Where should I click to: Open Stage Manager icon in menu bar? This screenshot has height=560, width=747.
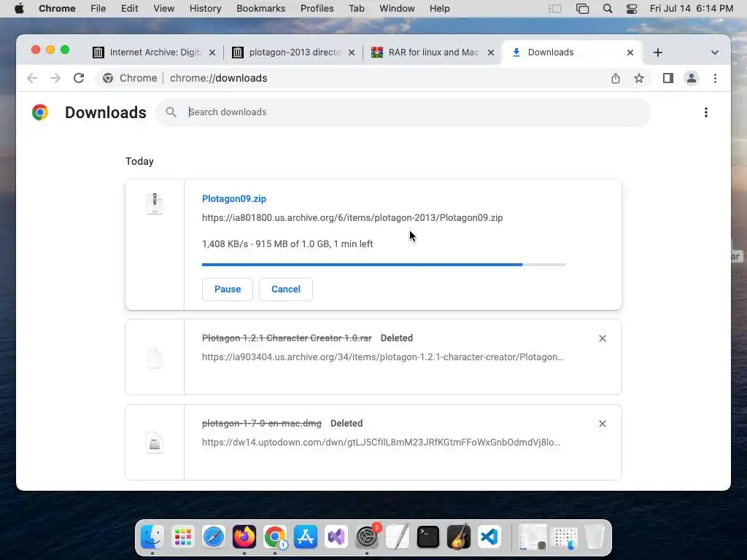click(554, 9)
